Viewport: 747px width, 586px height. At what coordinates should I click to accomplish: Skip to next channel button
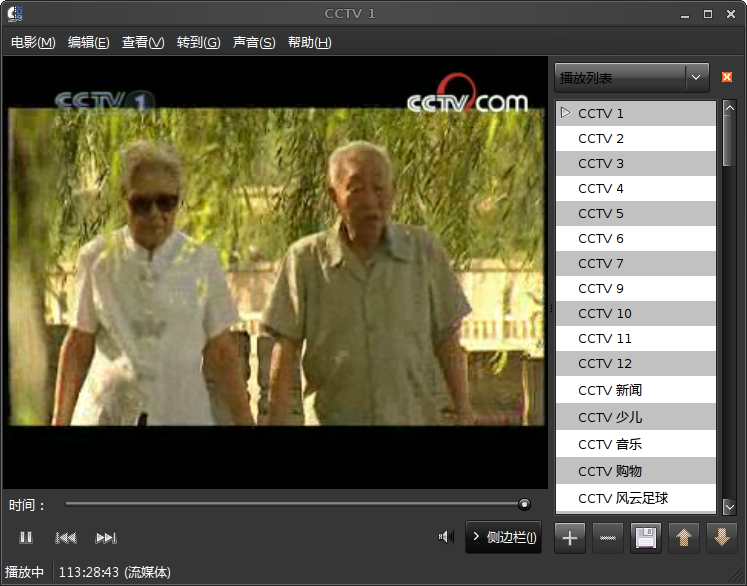click(x=106, y=537)
